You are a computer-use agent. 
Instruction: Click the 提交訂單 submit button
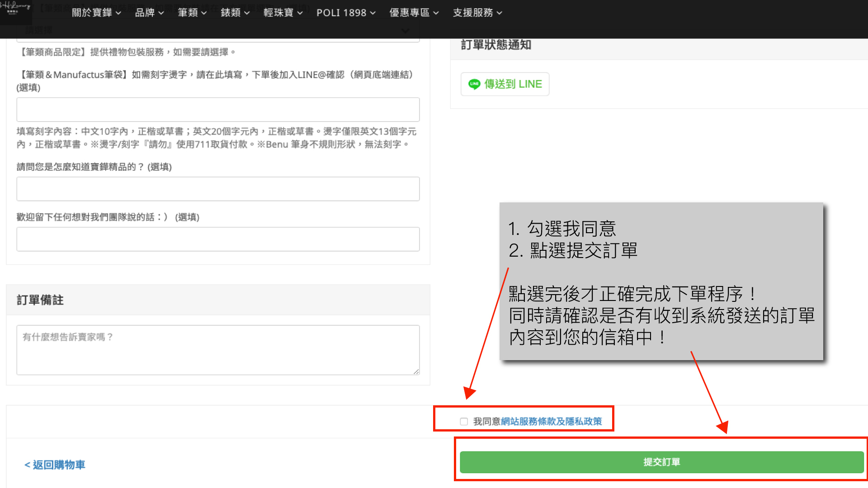tap(661, 462)
